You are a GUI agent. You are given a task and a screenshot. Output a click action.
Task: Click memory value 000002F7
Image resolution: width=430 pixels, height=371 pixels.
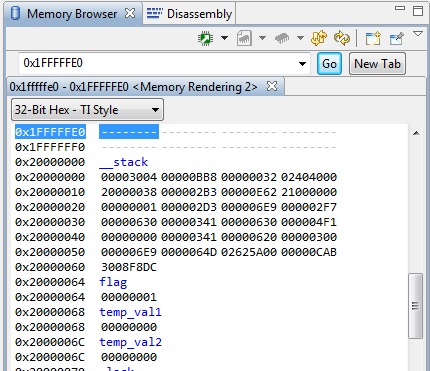click(x=309, y=207)
